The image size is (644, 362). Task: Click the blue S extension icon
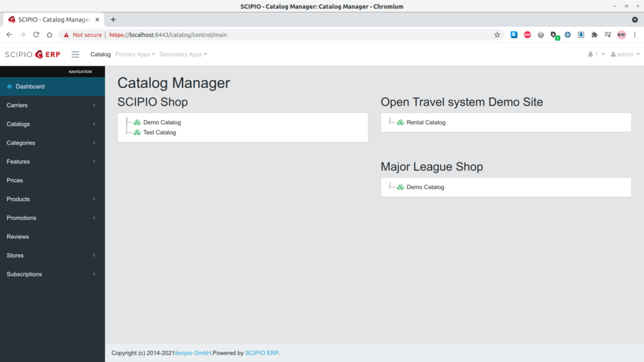pos(514,35)
